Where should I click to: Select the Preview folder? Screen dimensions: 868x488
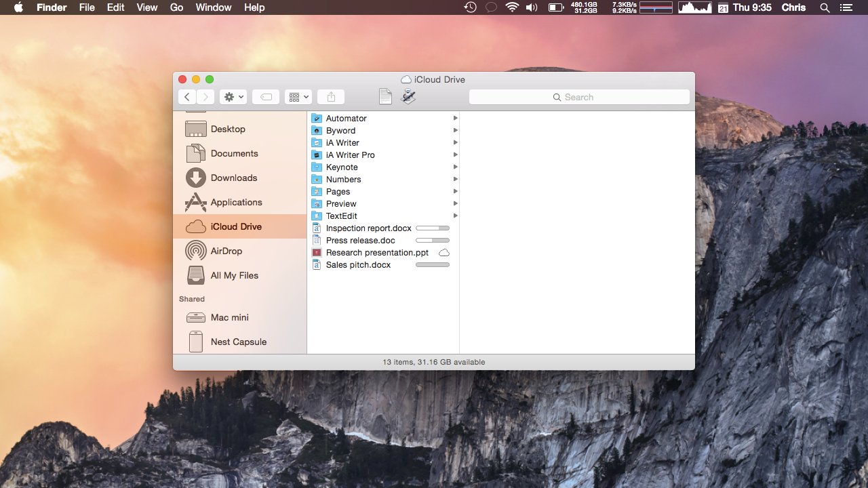[x=383, y=203]
